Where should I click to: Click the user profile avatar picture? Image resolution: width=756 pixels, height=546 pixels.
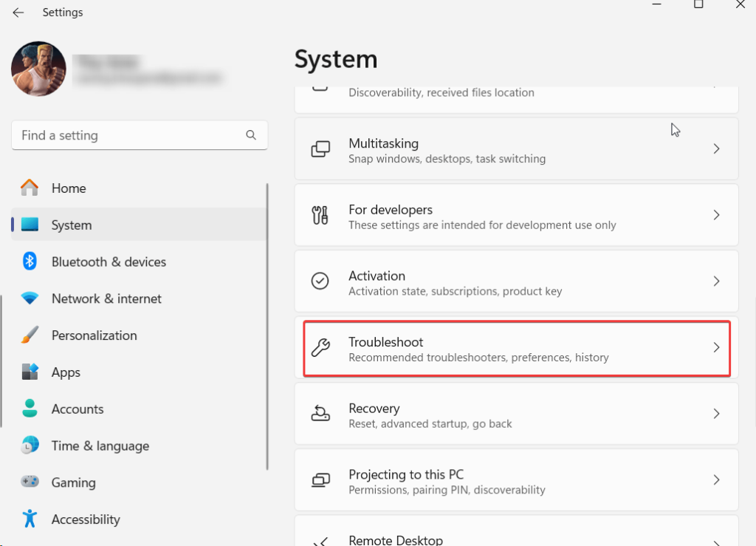point(38,69)
